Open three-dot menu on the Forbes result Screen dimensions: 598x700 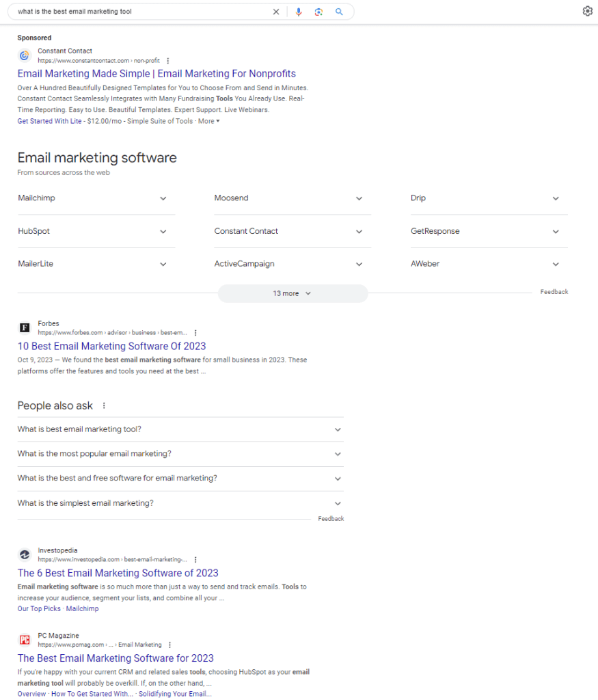coord(195,333)
